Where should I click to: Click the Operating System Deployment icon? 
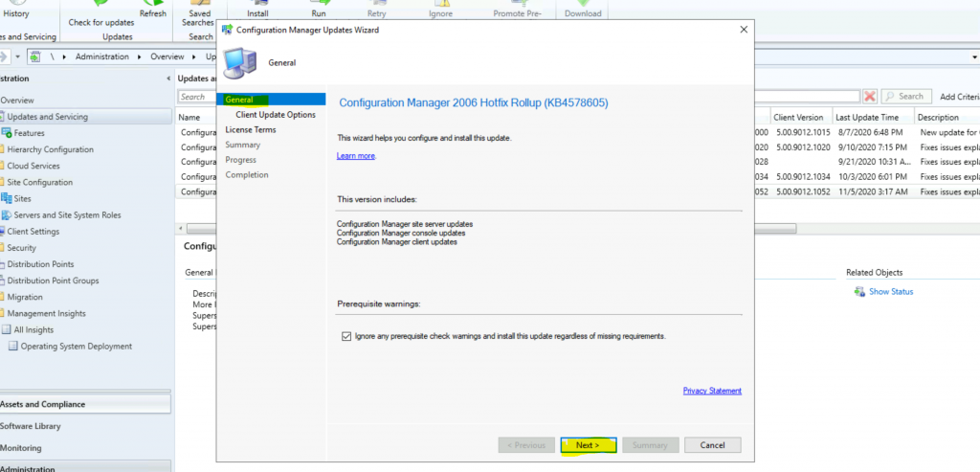[x=13, y=347]
